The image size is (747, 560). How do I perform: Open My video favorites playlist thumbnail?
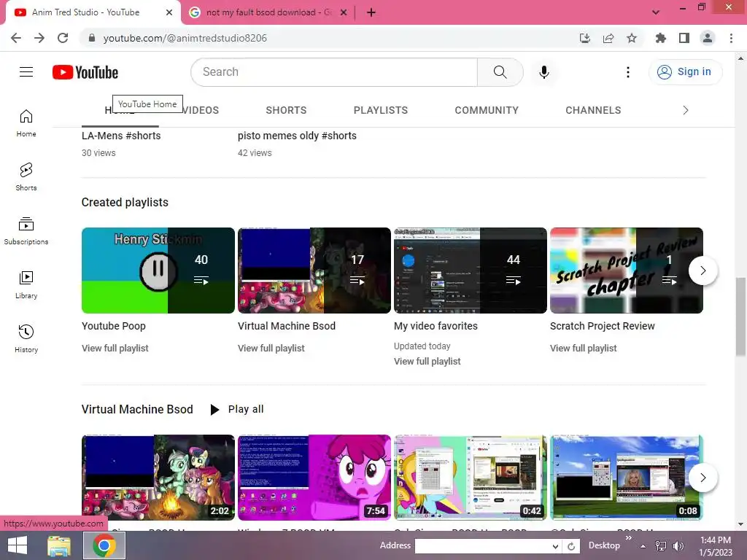pyautogui.click(x=471, y=271)
